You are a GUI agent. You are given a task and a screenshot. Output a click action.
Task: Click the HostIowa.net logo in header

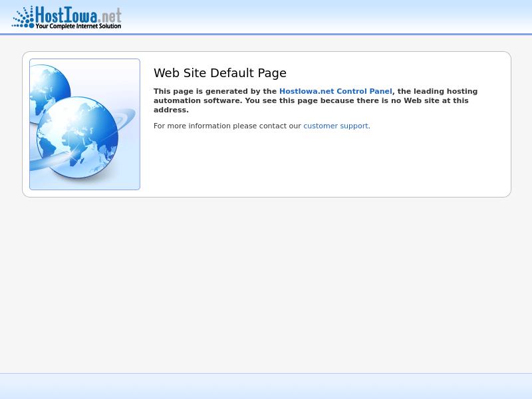pos(66,17)
